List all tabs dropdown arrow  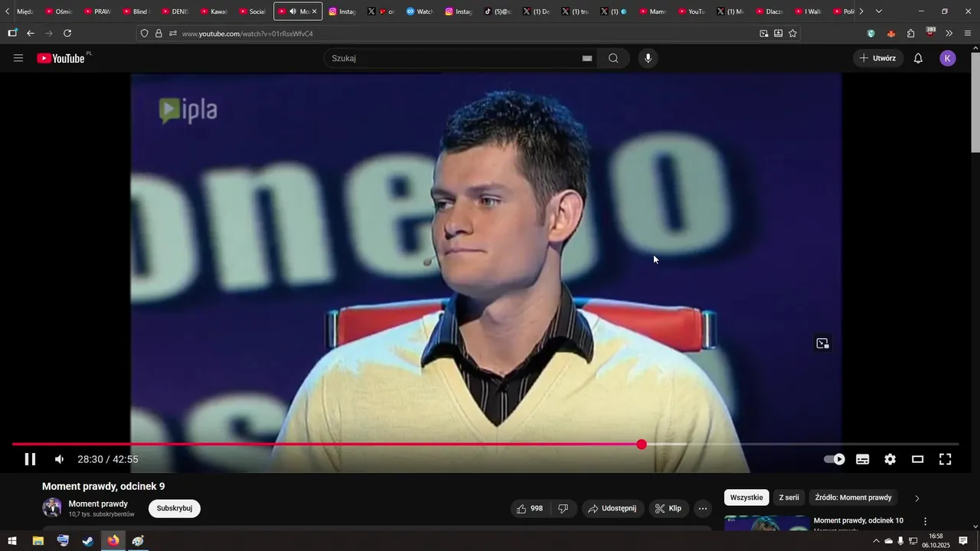[x=878, y=11]
